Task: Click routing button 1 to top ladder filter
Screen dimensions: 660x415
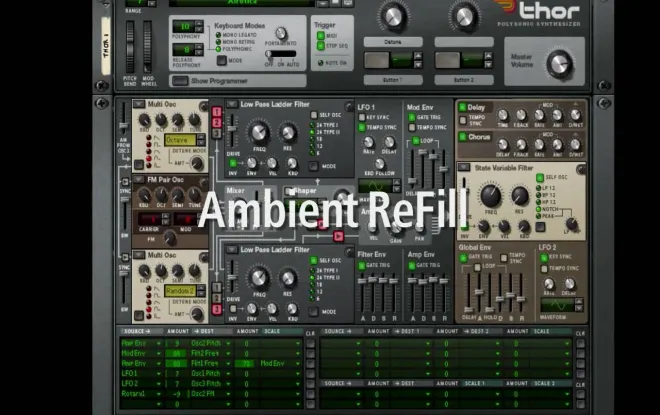Action: (x=216, y=112)
